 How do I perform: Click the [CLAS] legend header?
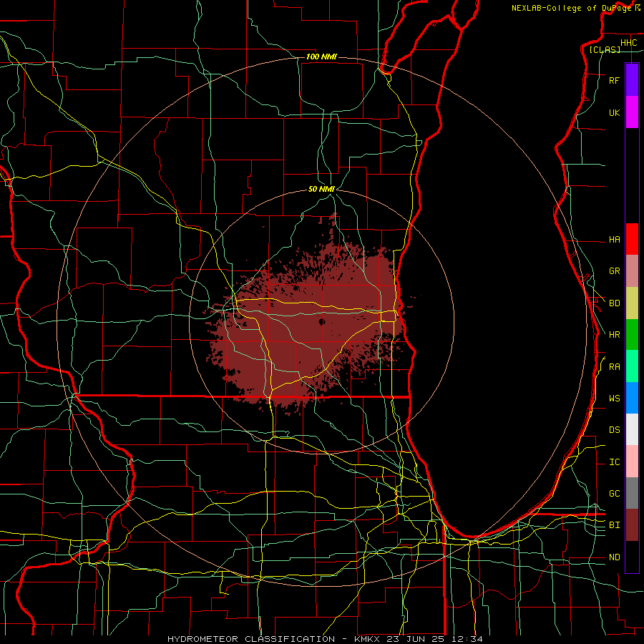tap(605, 50)
